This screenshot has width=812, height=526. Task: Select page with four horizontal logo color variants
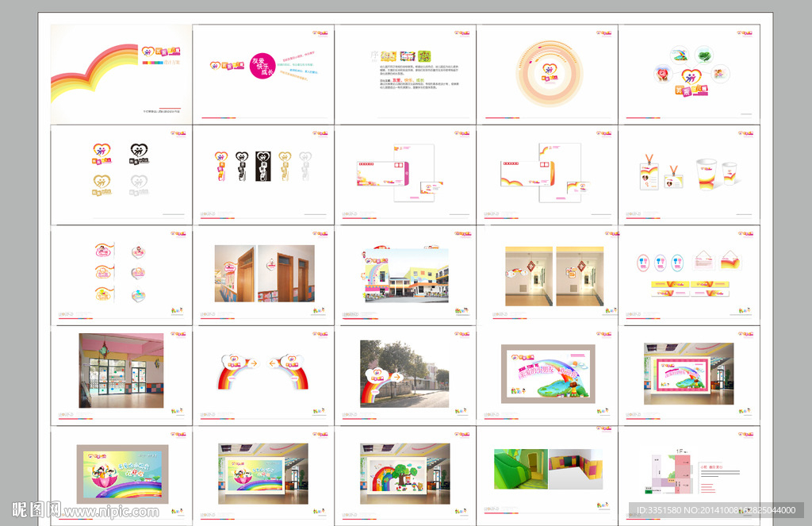(121, 175)
